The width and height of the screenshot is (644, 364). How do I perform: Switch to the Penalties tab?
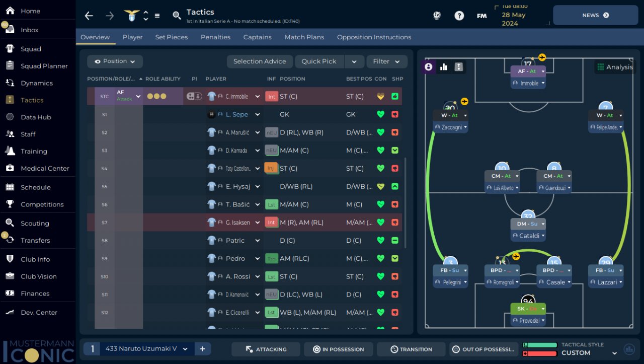click(215, 37)
